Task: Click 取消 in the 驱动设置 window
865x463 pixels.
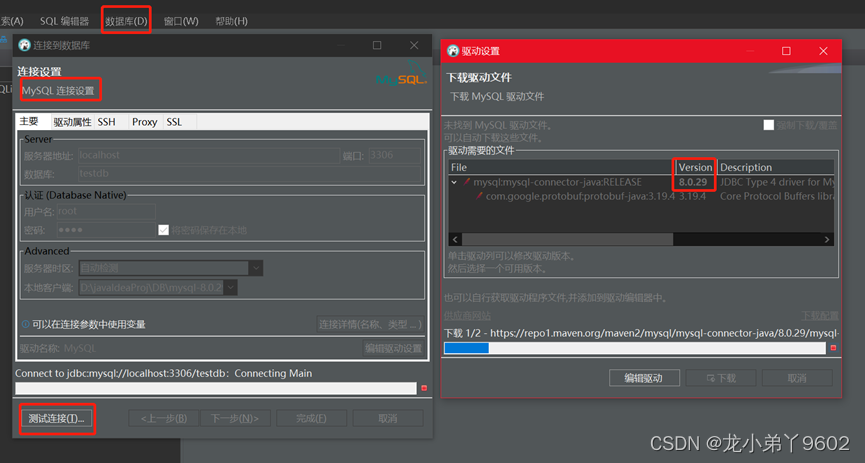Action: coord(797,378)
